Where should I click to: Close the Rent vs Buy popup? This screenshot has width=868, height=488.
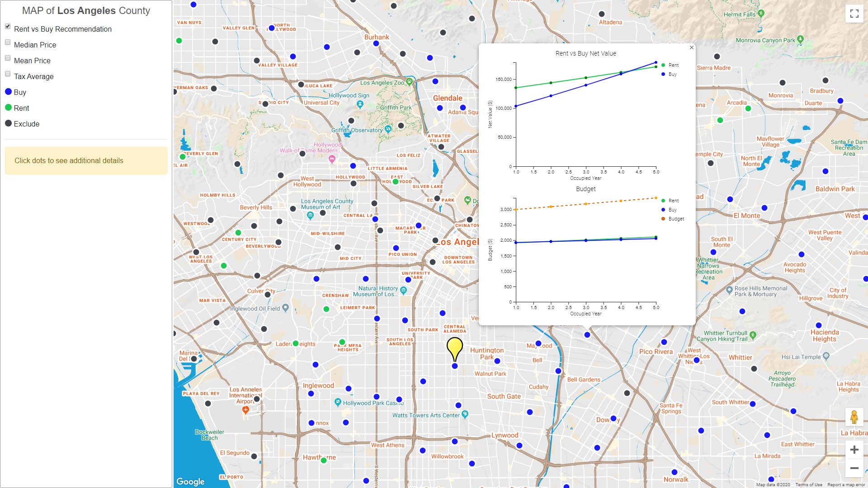click(691, 47)
